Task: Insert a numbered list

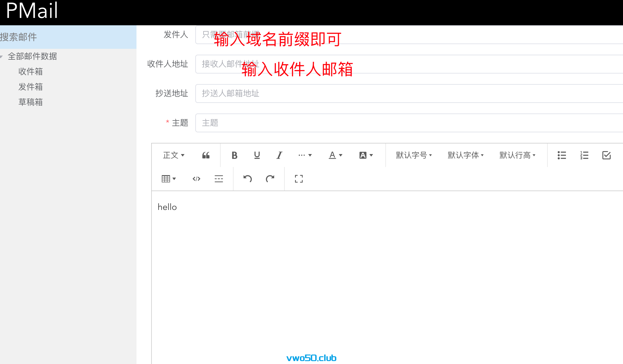Action: (x=584, y=155)
